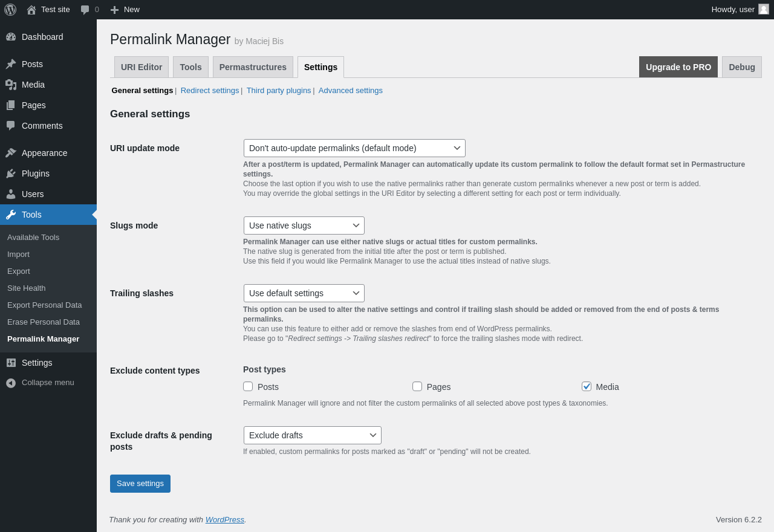
Task: Click the Plugins plug icon
Action: pos(11,174)
